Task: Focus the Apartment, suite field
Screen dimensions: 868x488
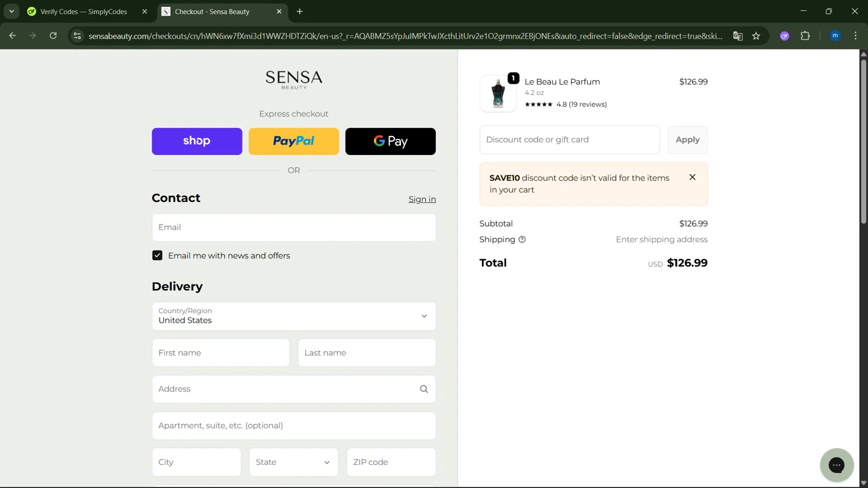Action: [x=294, y=426]
